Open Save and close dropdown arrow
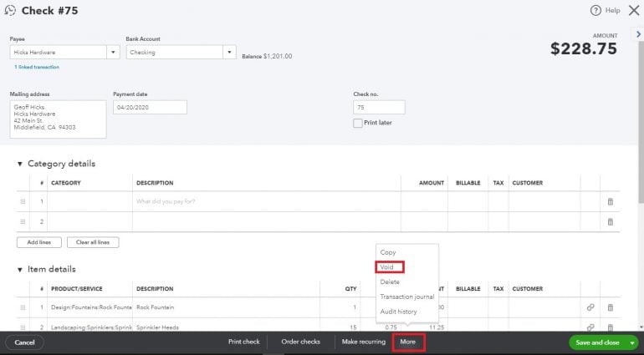The height and width of the screenshot is (355, 644). click(x=632, y=342)
